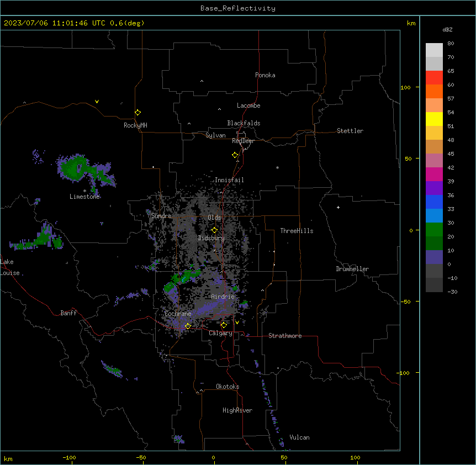Click the yellow V marker northwest of RockyMH
The image size is (476, 465).
[x=97, y=102]
